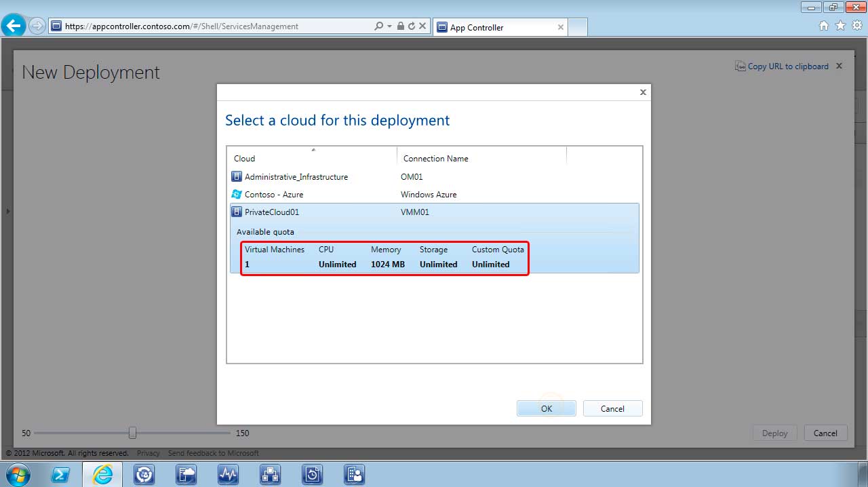Expand the left side panel arrow
This screenshot has height=487, width=868.
click(x=8, y=212)
